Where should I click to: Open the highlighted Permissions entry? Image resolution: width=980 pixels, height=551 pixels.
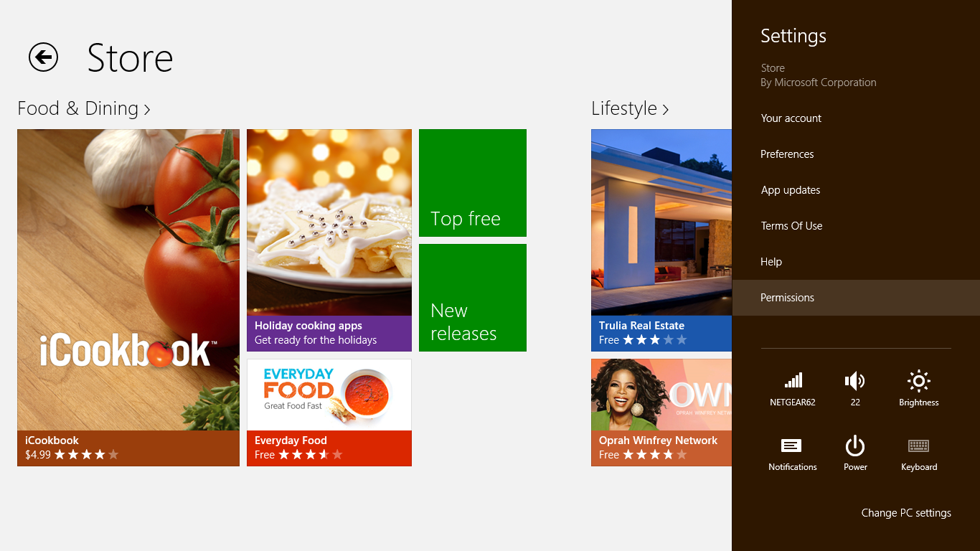pos(856,298)
